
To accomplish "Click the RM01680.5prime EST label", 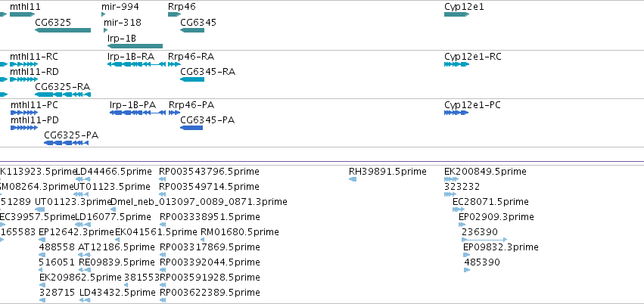I will [239, 232].
